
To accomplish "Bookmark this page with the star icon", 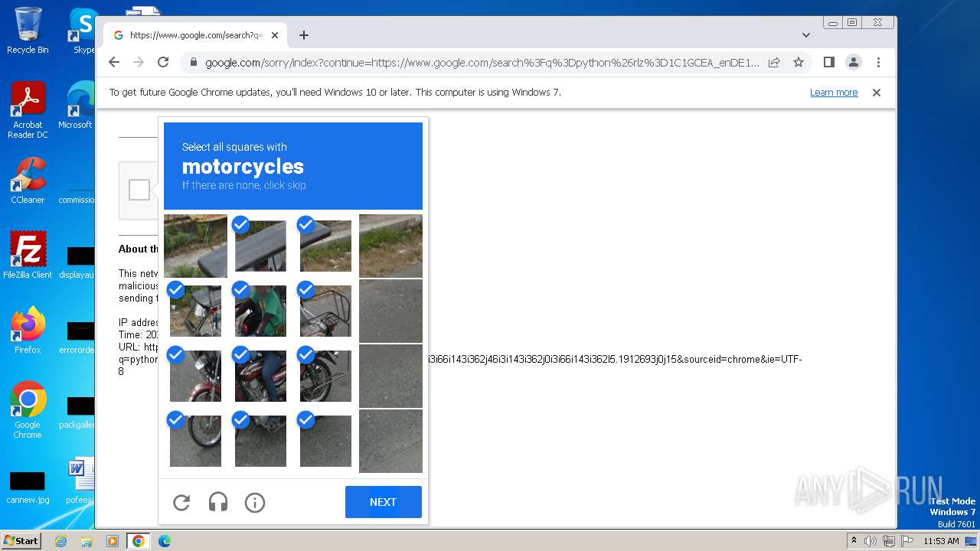I will click(x=799, y=63).
